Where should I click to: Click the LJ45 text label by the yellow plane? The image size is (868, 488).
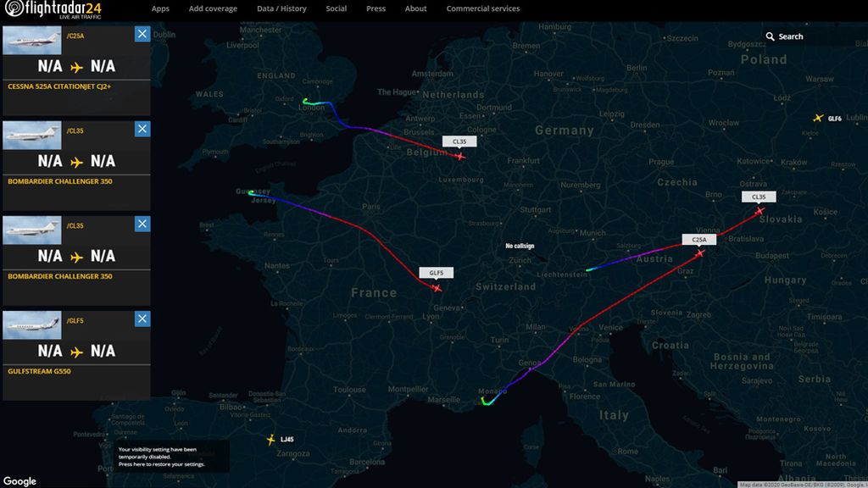[287, 440]
